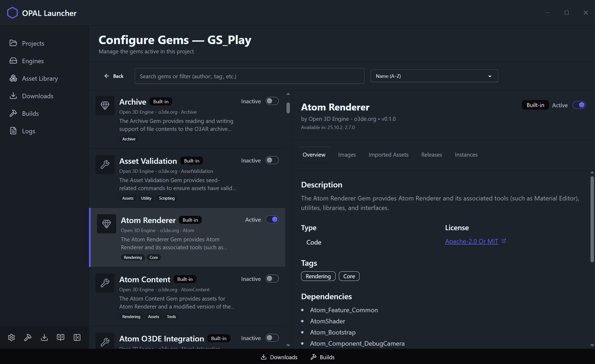
Task: Click the detail panel scroll-down arrow
Action: 592,345
